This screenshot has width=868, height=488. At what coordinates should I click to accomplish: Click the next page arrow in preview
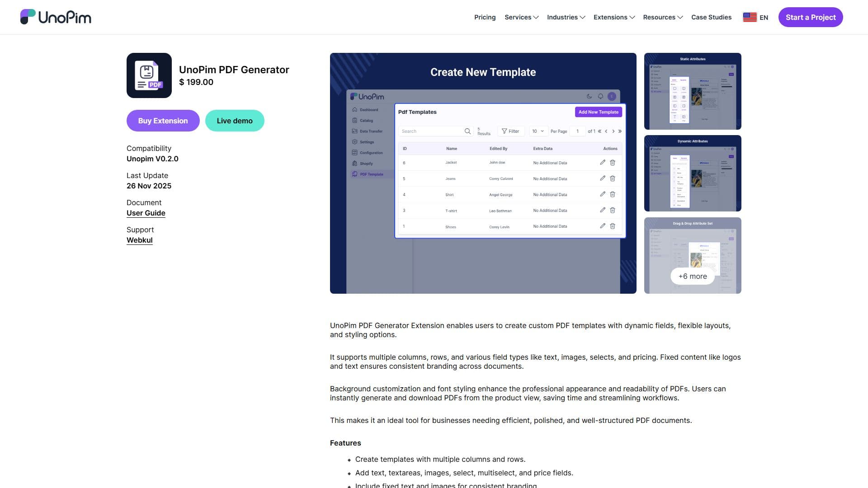click(613, 131)
